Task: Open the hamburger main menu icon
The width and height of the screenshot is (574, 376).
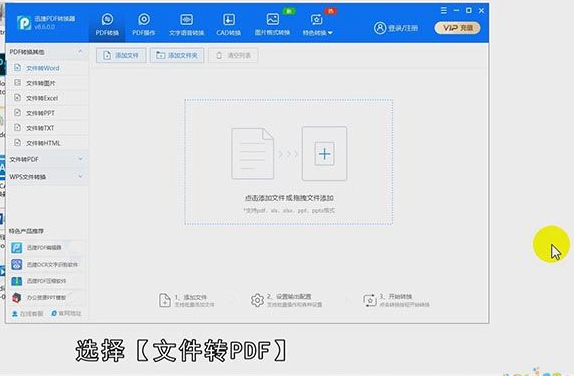Action: click(x=443, y=11)
